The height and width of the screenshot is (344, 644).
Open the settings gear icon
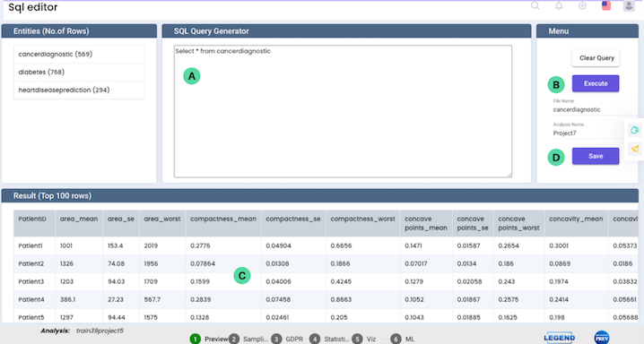[582, 5]
